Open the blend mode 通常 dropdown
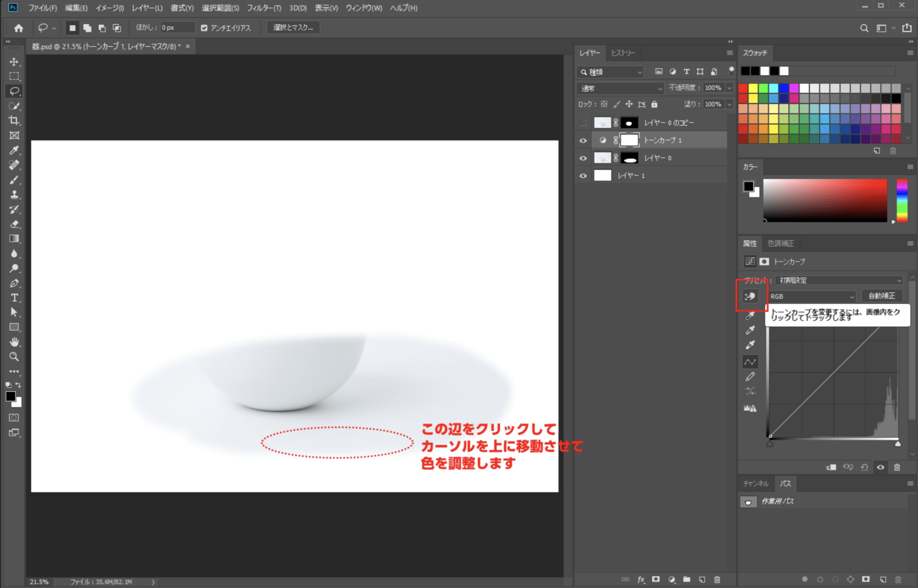This screenshot has width=918, height=588. click(620, 88)
